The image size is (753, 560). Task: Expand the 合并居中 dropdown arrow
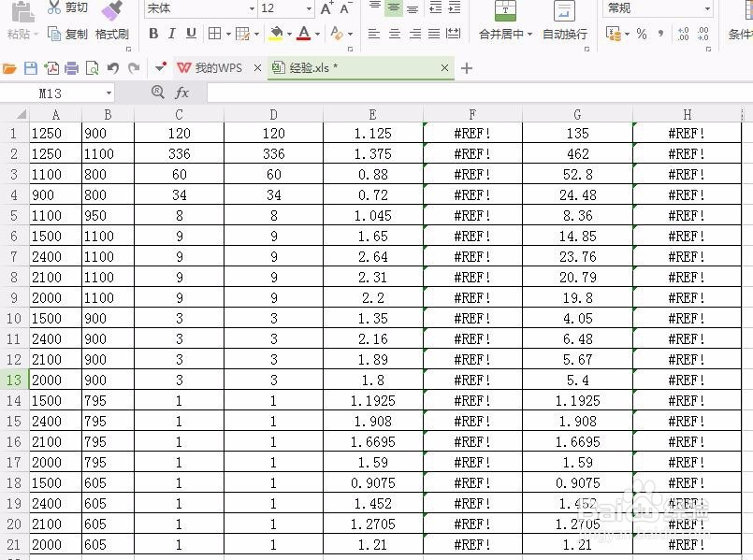coord(529,34)
